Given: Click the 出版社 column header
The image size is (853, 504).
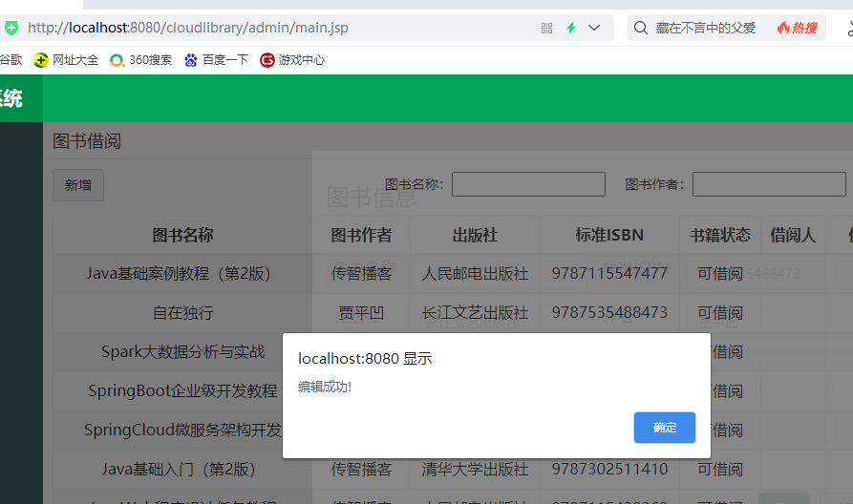Looking at the screenshot, I should tap(475, 235).
